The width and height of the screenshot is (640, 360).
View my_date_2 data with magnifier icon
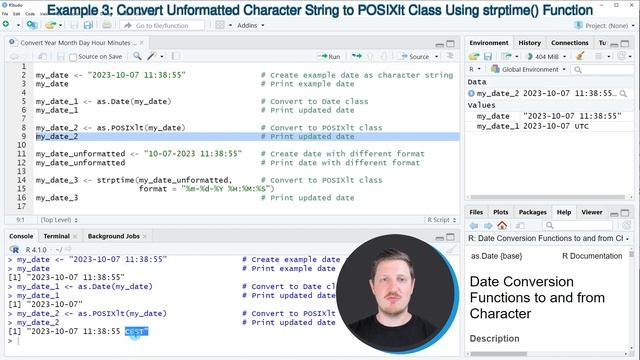623,93
